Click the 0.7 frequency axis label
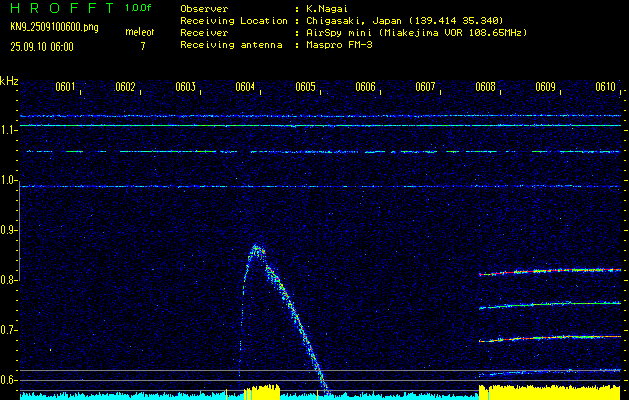 coord(8,330)
